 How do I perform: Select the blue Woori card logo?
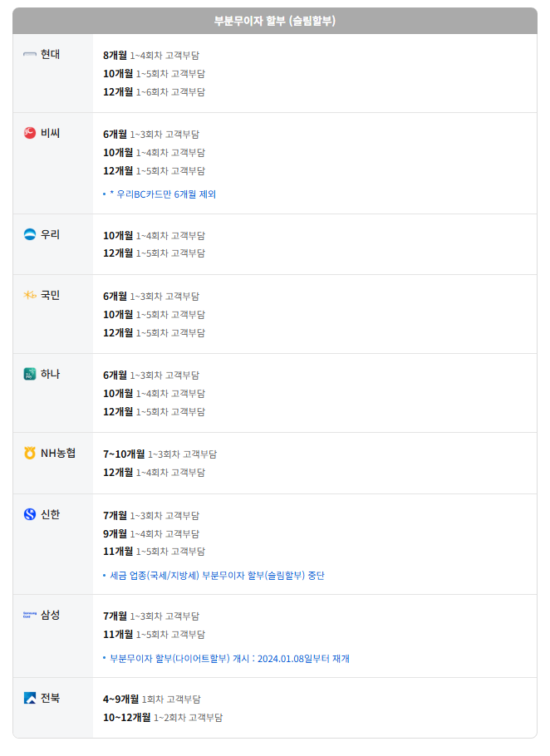coord(30,234)
